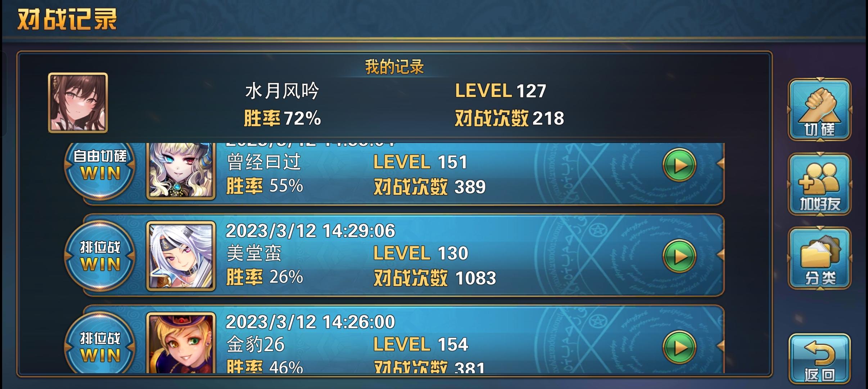Expand arrow beside 美堂蛮 record

click(720, 255)
